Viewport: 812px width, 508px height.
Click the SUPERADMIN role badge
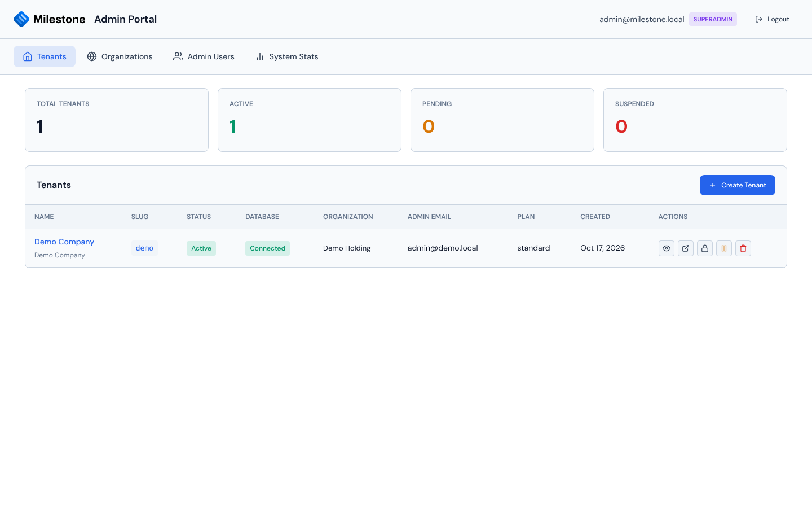click(713, 19)
